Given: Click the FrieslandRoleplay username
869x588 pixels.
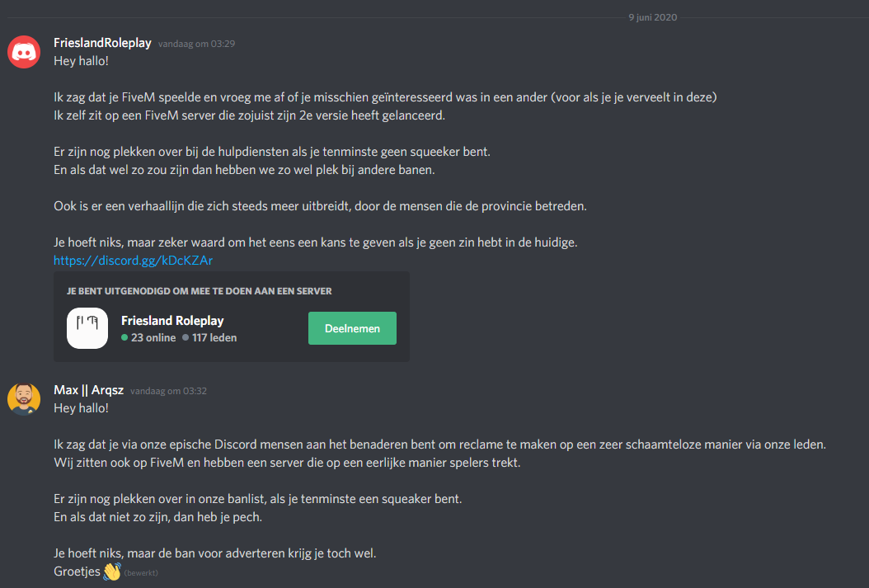Looking at the screenshot, I should click(x=102, y=43).
